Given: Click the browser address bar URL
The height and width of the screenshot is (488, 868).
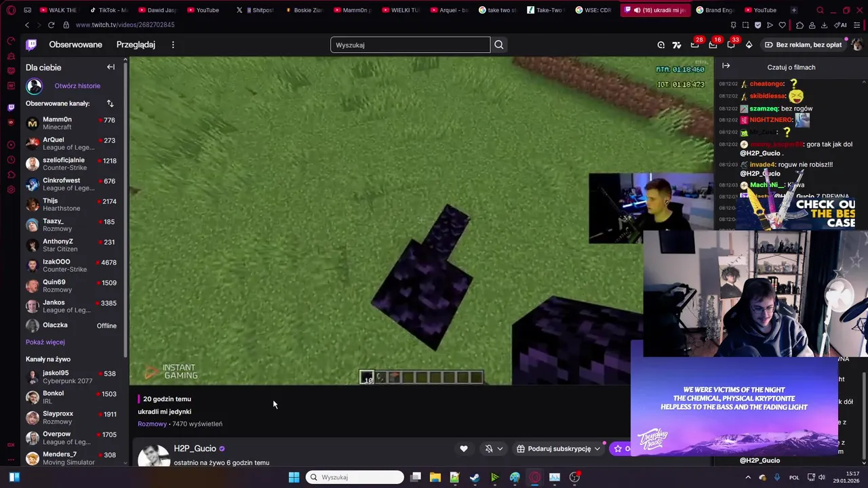Looking at the screenshot, I should pos(125,25).
